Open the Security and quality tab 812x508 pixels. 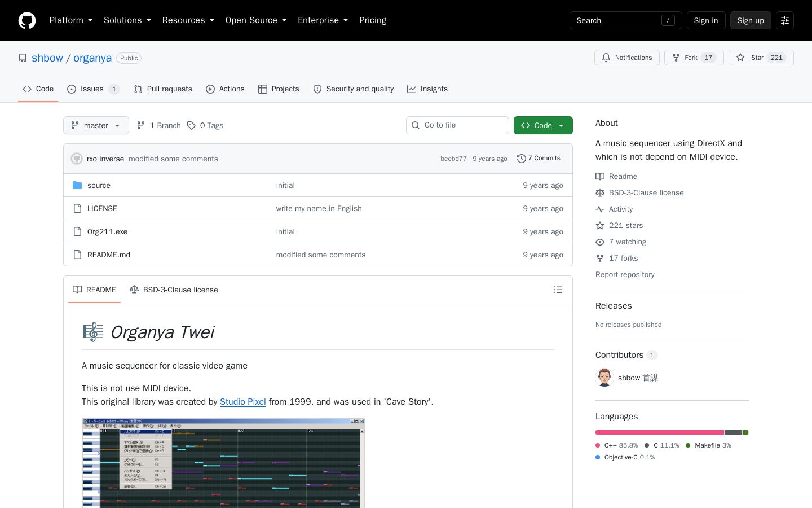point(354,89)
